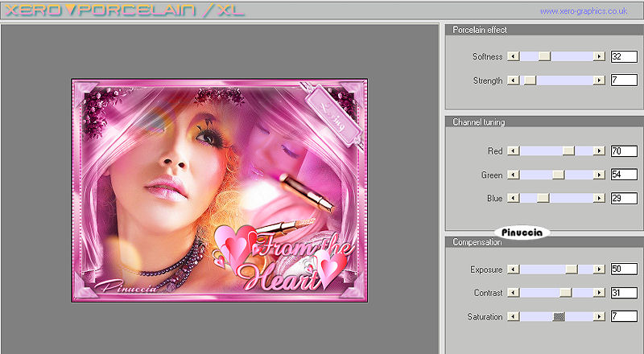Click the Strength slider right arrow
644x354 pixels.
[599, 80]
